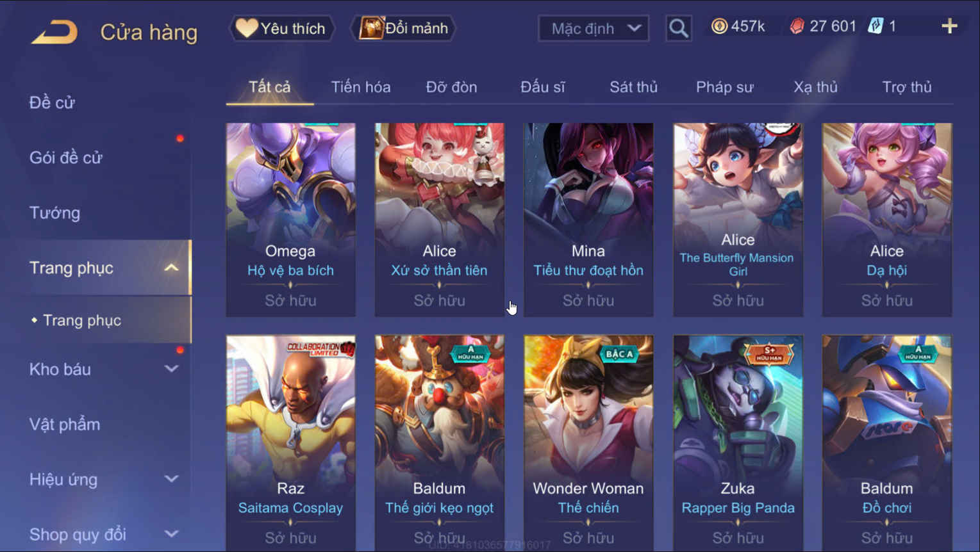This screenshot has width=980, height=552.
Task: Click the blue voucher ticket icon
Action: pos(875,26)
